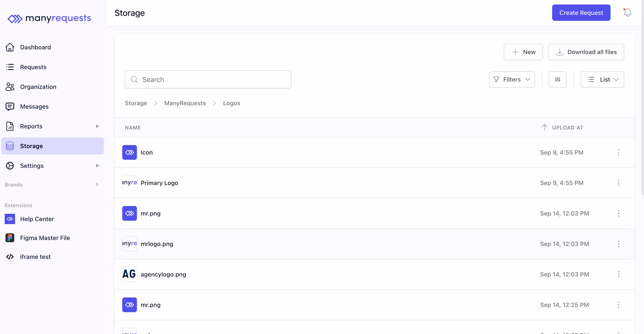This screenshot has width=644, height=334.
Task: Go to ManyRequests breadcrumb
Action: point(185,103)
